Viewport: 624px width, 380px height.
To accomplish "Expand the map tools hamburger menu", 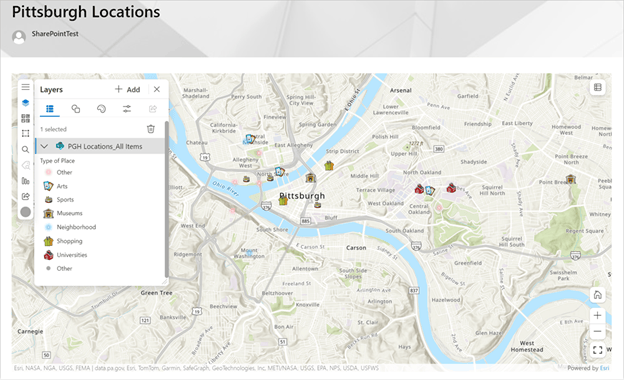I will pos(25,87).
